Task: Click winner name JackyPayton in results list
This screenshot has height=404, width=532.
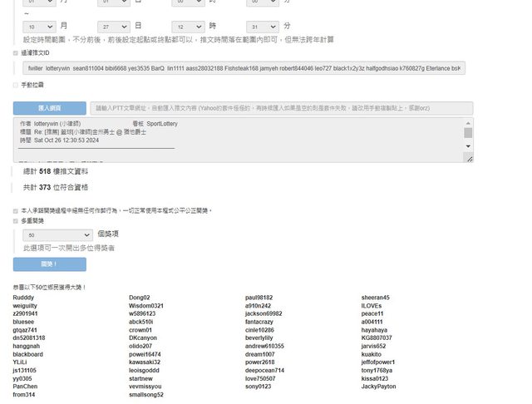Action: point(378,387)
